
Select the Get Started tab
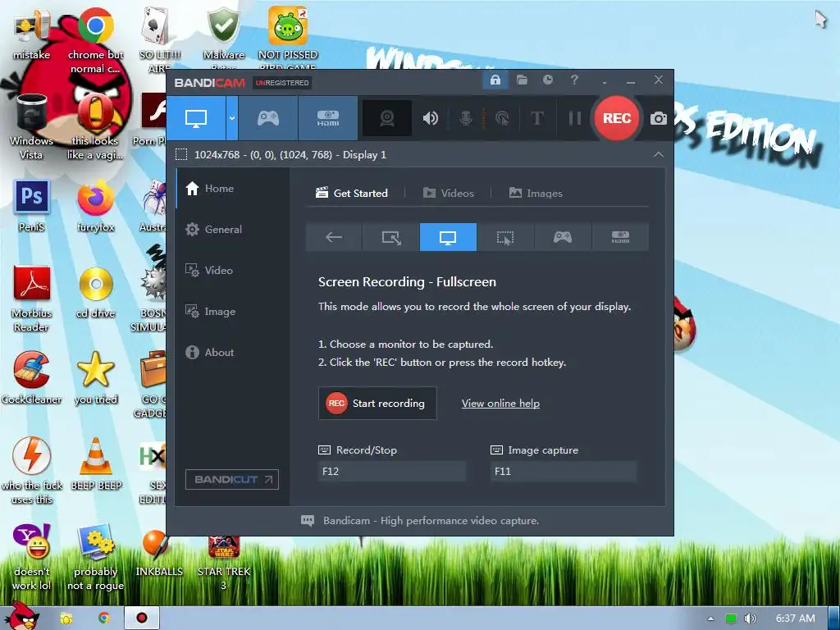pyautogui.click(x=352, y=194)
